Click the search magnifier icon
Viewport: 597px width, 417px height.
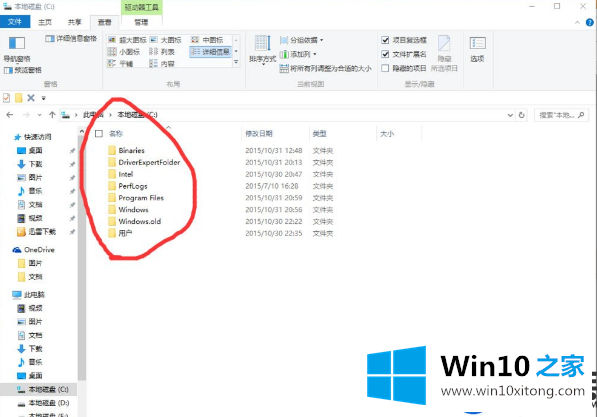coord(581,115)
